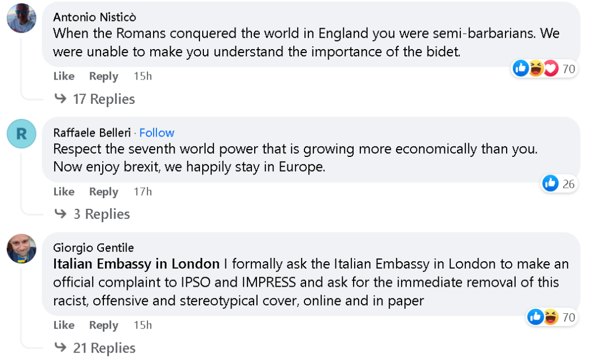
Task: Reply to Raffaele Belleri's comment
Action: click(x=103, y=192)
